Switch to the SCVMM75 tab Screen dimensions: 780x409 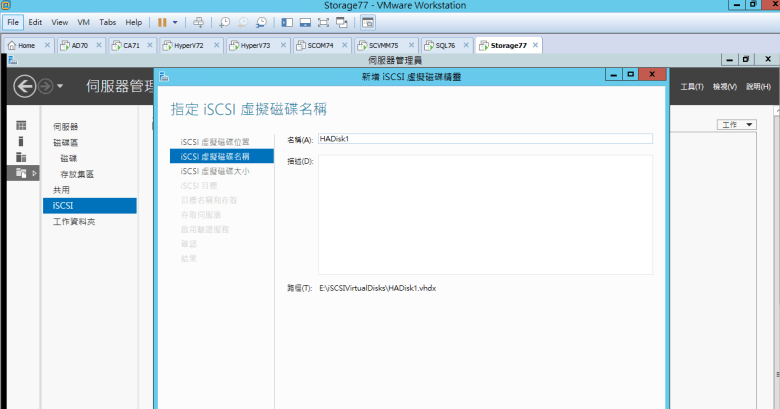[382, 45]
